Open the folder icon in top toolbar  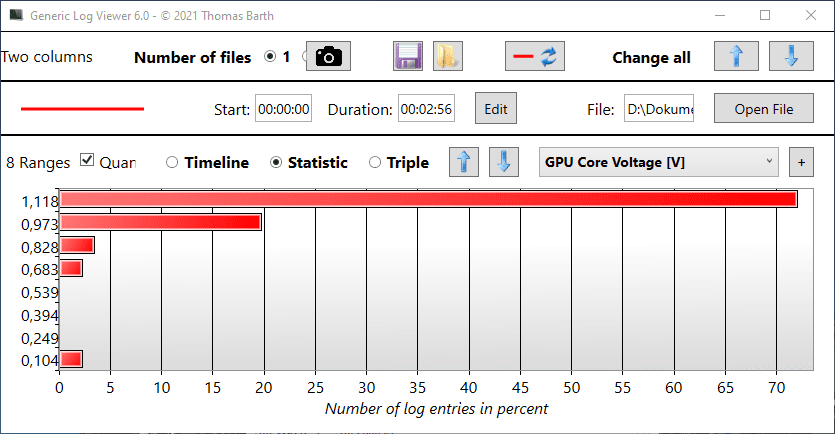[447, 56]
